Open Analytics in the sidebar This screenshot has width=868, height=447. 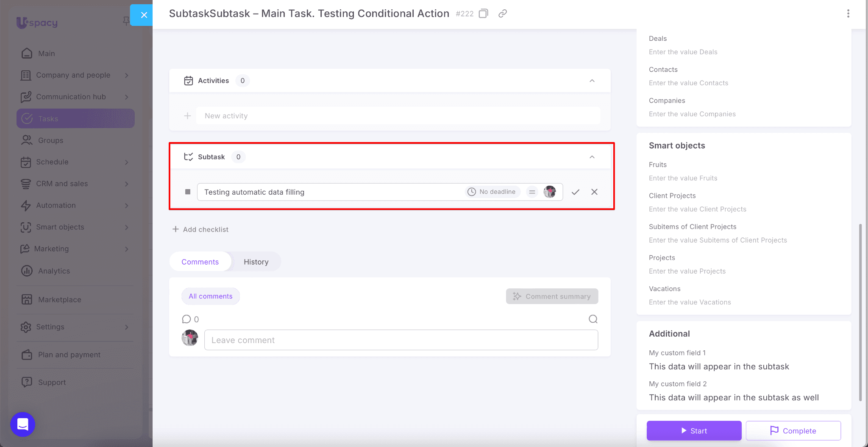pos(54,271)
